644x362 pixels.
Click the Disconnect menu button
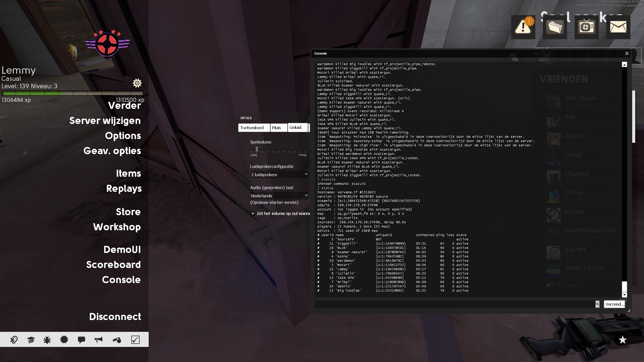(115, 316)
